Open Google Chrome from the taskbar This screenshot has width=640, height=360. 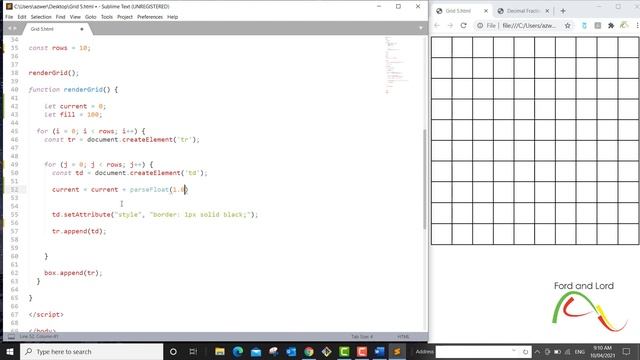pos(309,351)
